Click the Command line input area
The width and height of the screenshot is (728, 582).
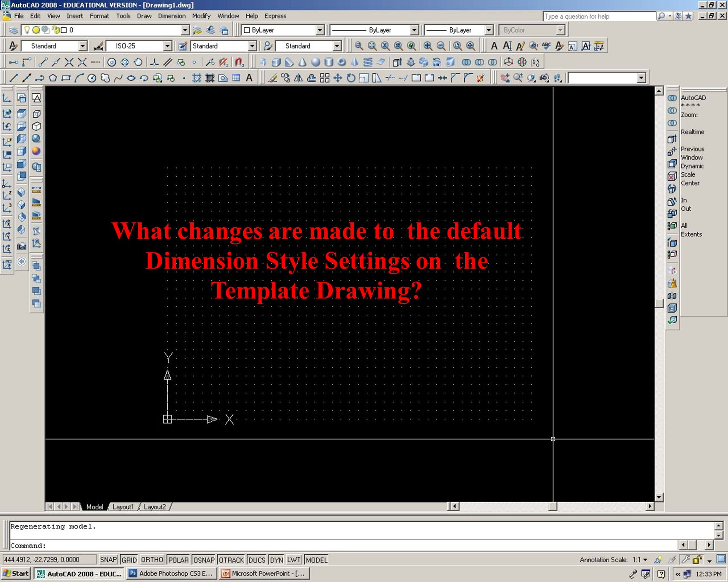[x=344, y=545]
